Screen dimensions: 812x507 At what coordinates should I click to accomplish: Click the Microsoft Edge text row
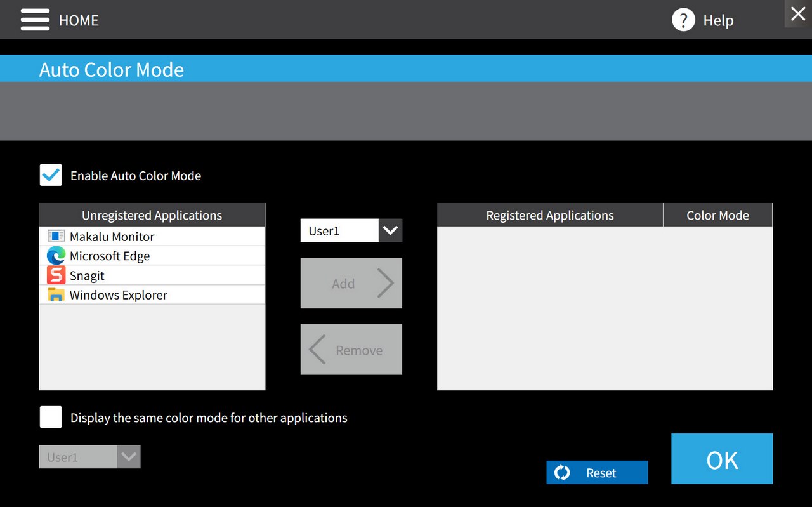click(x=152, y=256)
